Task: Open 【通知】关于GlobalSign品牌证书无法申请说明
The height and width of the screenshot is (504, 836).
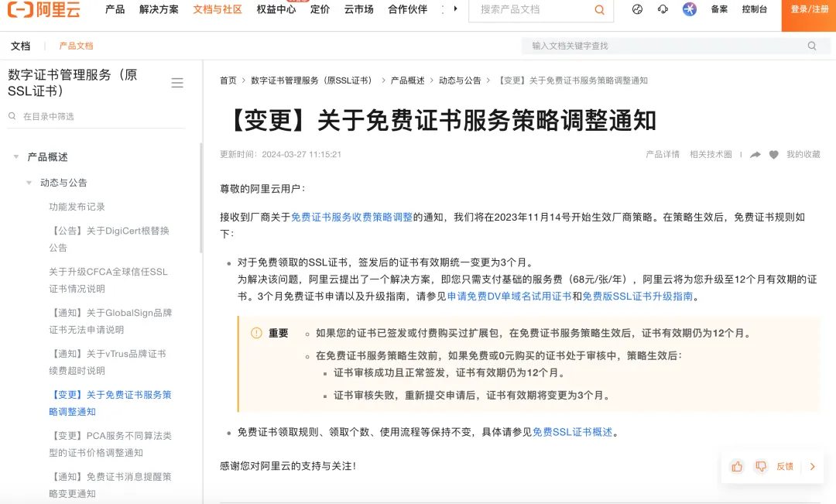Action: click(111, 321)
